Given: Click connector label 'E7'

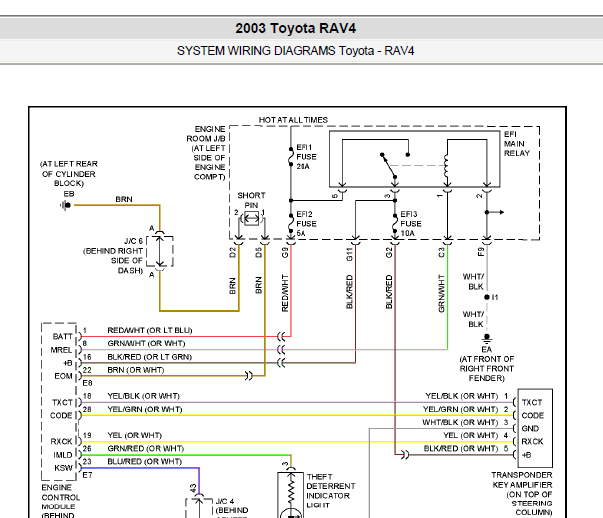Looking at the screenshot, I should 87,475.
